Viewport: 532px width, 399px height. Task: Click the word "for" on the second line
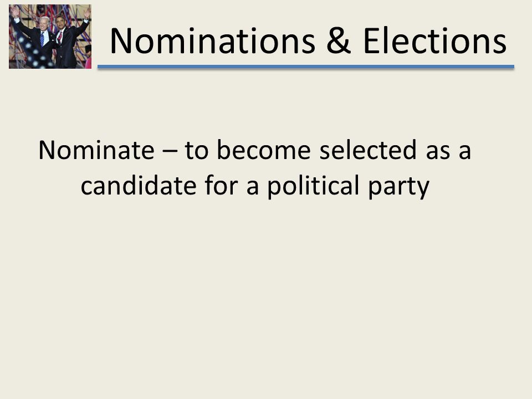(221, 185)
